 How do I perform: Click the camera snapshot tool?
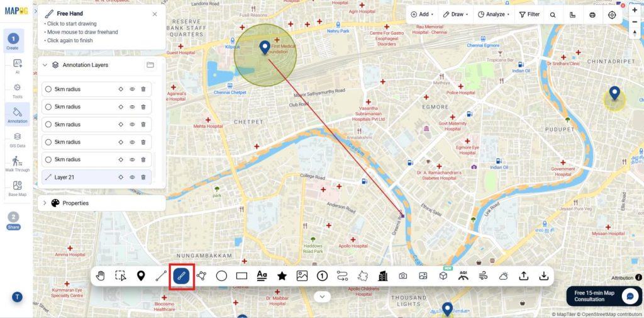pyautogui.click(x=403, y=276)
